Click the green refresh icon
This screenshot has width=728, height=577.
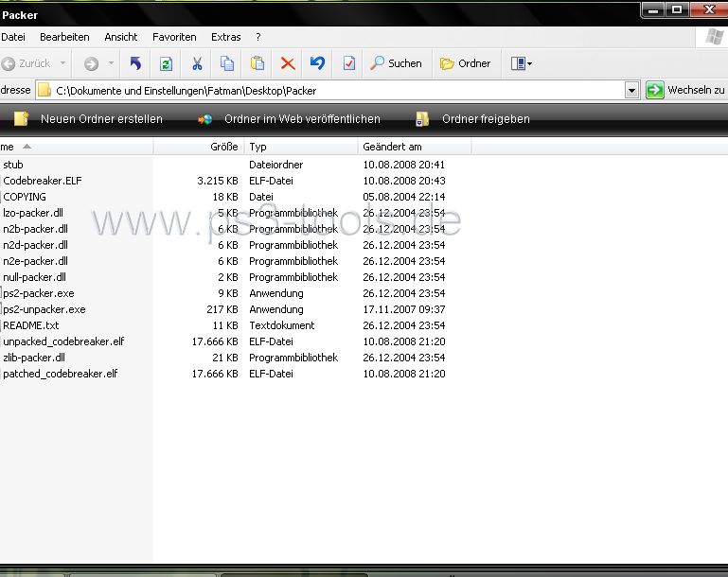[x=166, y=63]
